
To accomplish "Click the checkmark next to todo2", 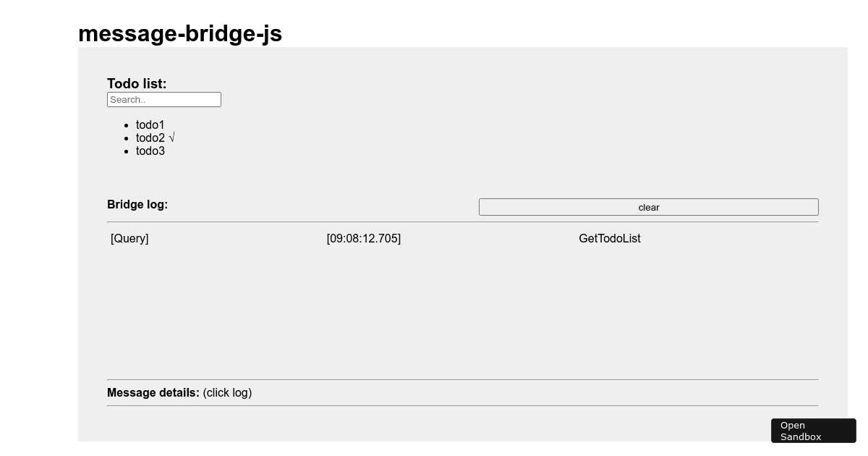I will 171,138.
